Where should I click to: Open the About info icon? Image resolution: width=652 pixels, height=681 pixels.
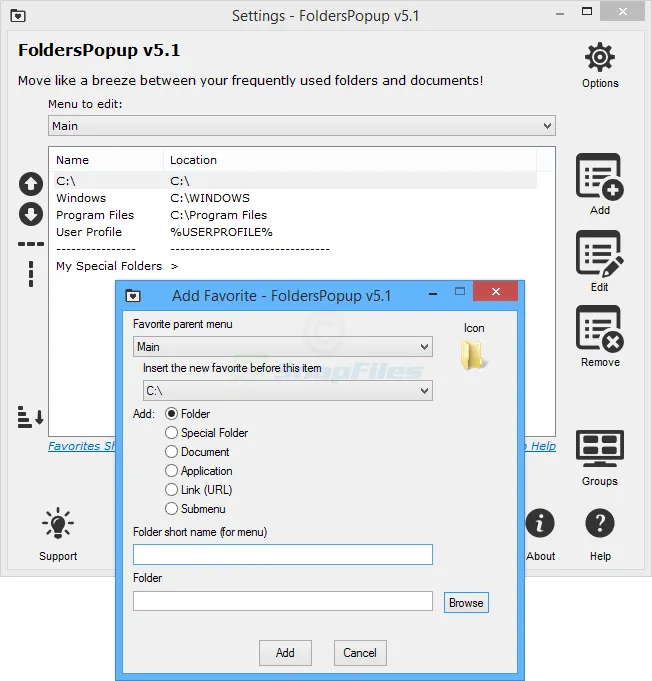pos(540,523)
